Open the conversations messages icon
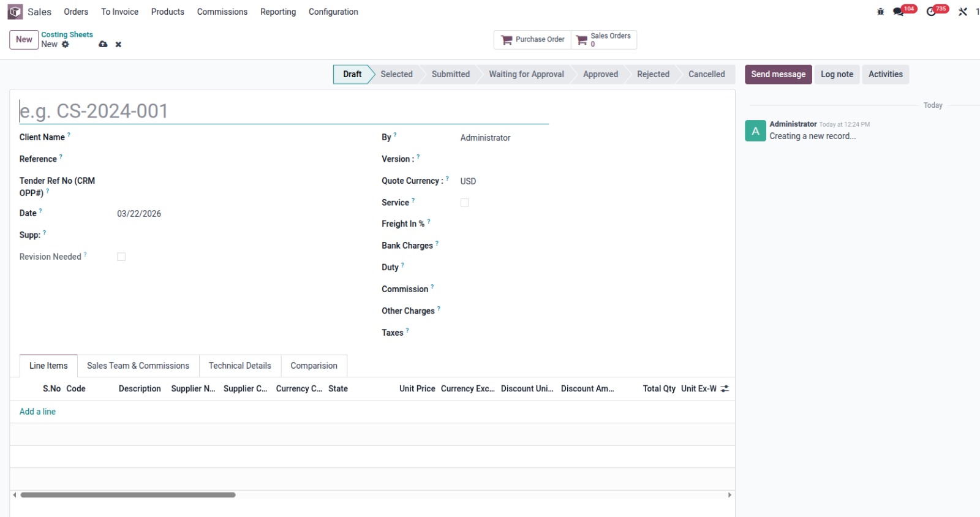Screen dimensions: 980x517 [x=899, y=12]
